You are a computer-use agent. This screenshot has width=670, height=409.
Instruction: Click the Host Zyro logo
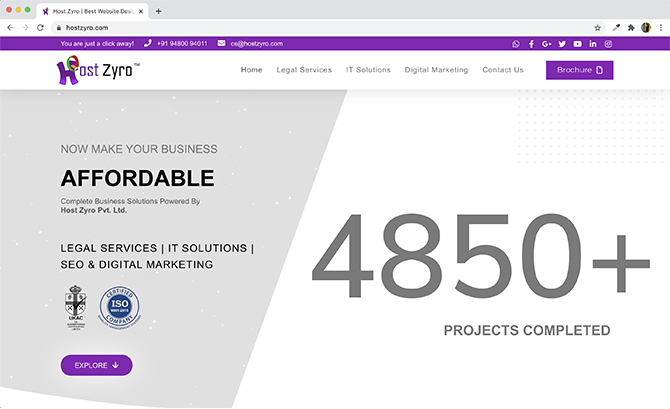coord(98,70)
